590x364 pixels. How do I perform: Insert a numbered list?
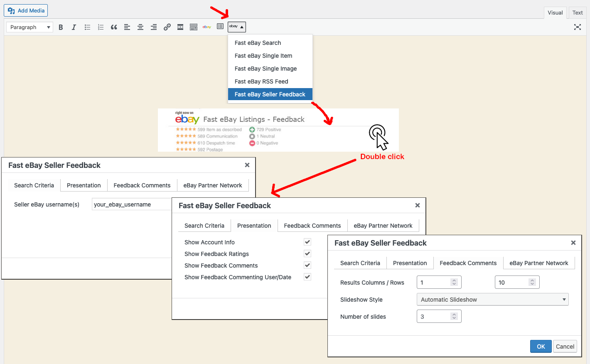[x=101, y=27]
